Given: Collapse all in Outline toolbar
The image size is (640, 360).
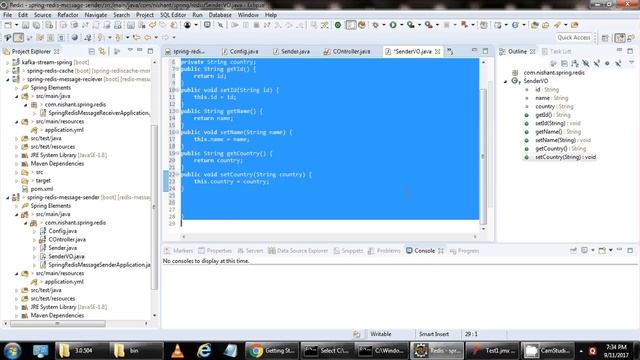Looking at the screenshot, I should 564,64.
